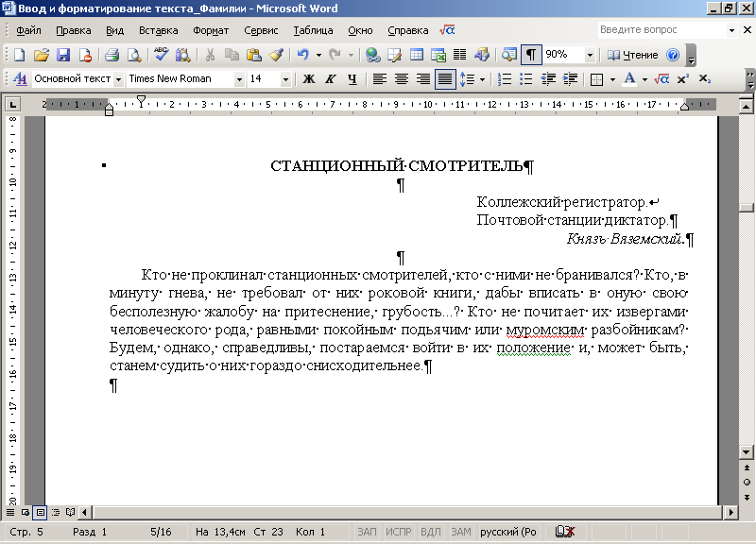Image resolution: width=756 pixels, height=544 pixels.
Task: Insert a table from the toolbar
Action: point(417,55)
